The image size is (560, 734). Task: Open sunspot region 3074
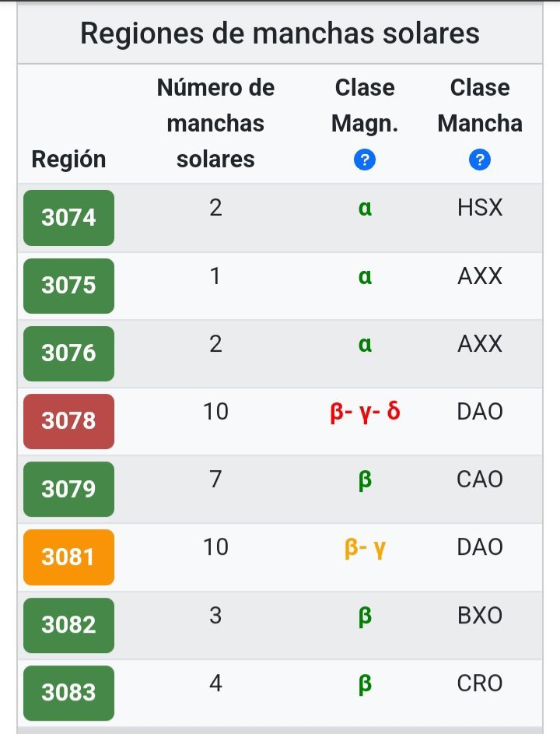tap(68, 217)
